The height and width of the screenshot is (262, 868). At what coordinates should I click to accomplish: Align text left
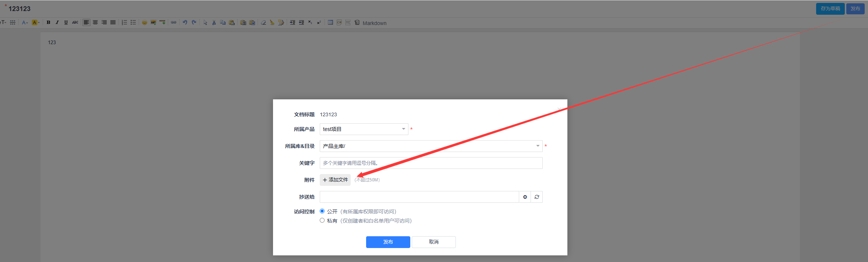point(86,22)
